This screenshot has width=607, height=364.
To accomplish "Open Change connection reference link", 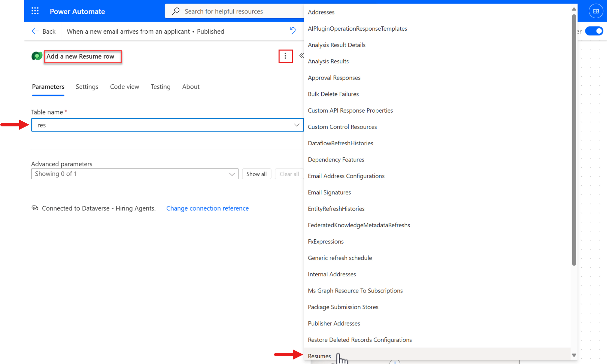I will 207,208.
